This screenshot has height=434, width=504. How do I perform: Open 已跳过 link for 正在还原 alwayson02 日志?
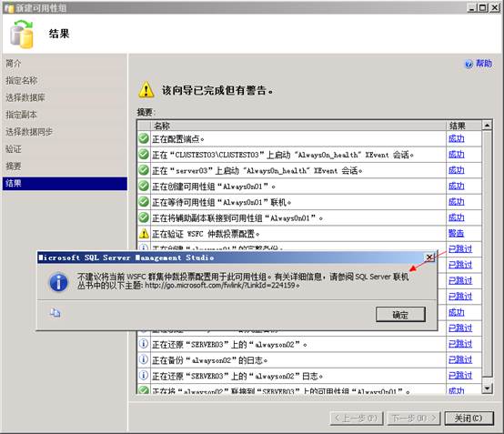pyautogui.click(x=460, y=375)
